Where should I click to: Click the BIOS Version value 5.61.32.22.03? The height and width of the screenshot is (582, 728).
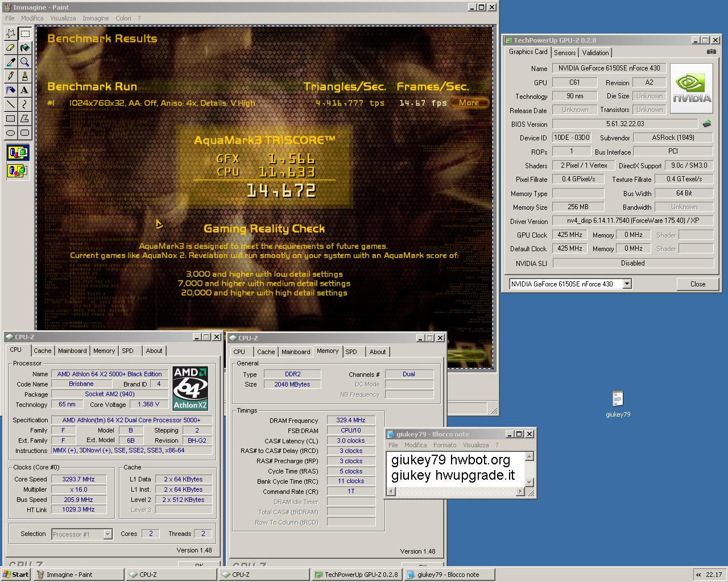coord(625,123)
